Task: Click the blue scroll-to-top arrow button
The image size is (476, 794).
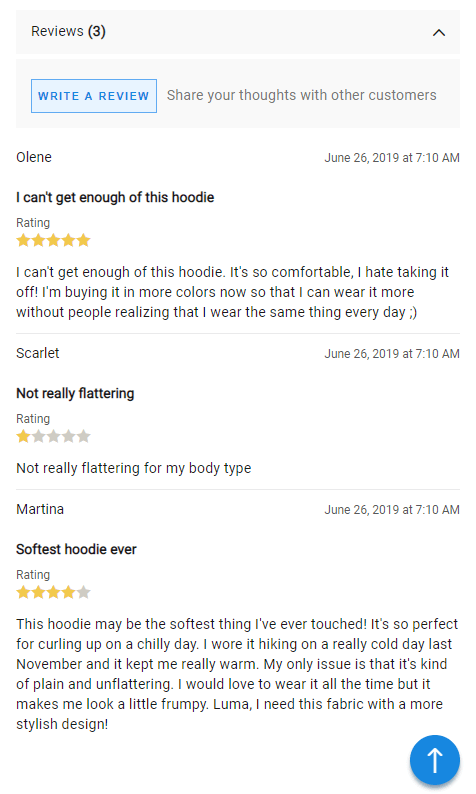Action: (x=434, y=760)
